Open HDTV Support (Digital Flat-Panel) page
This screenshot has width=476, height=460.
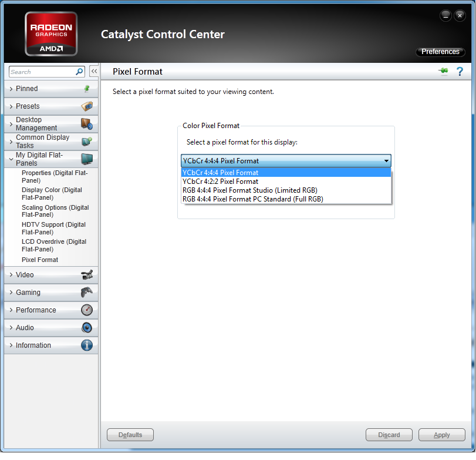tap(54, 228)
